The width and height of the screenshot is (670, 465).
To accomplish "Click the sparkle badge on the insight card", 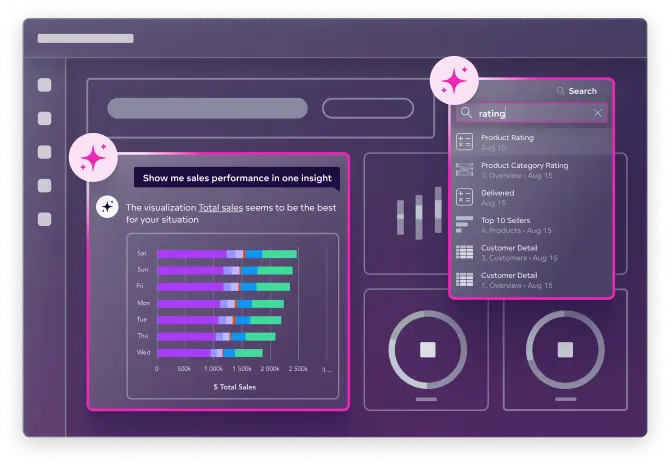I will 93,157.
